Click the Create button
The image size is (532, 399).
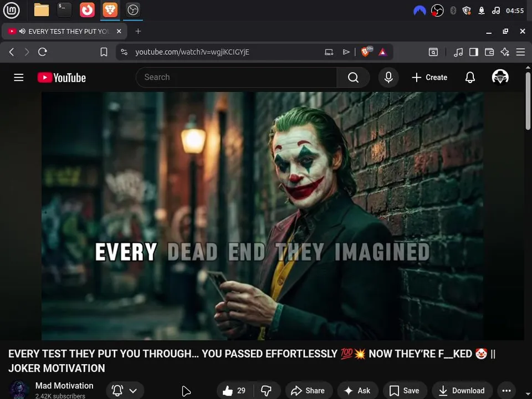(429, 78)
